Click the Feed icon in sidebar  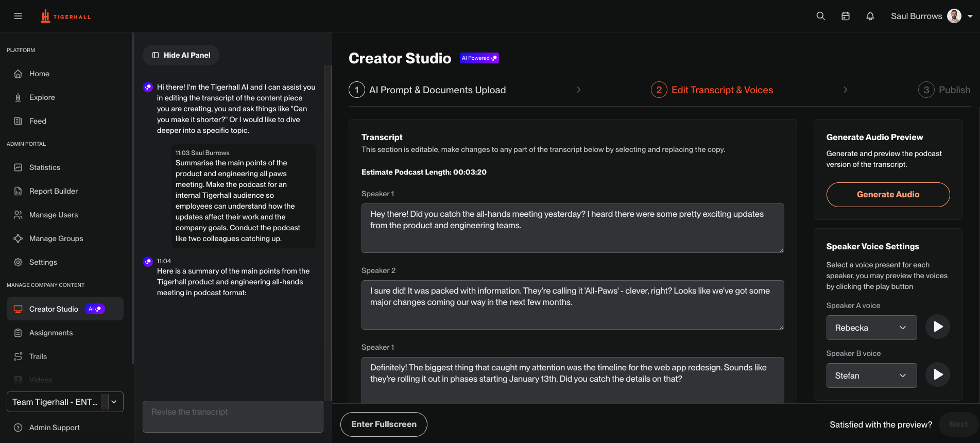point(18,121)
